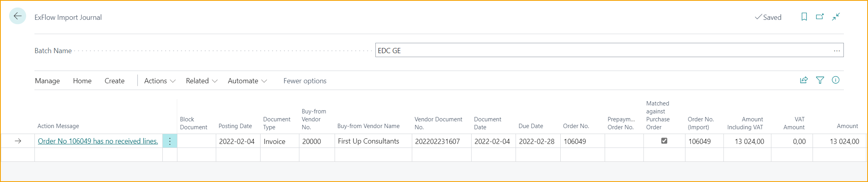The width and height of the screenshot is (868, 182).
Task: Click Buy-from Vendor No. cell 20000
Action: coord(317,141)
